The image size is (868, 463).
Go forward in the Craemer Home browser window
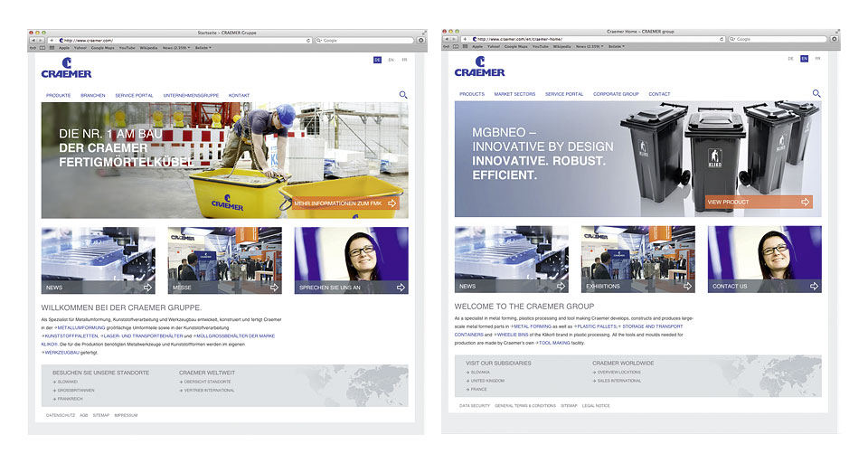click(454, 39)
